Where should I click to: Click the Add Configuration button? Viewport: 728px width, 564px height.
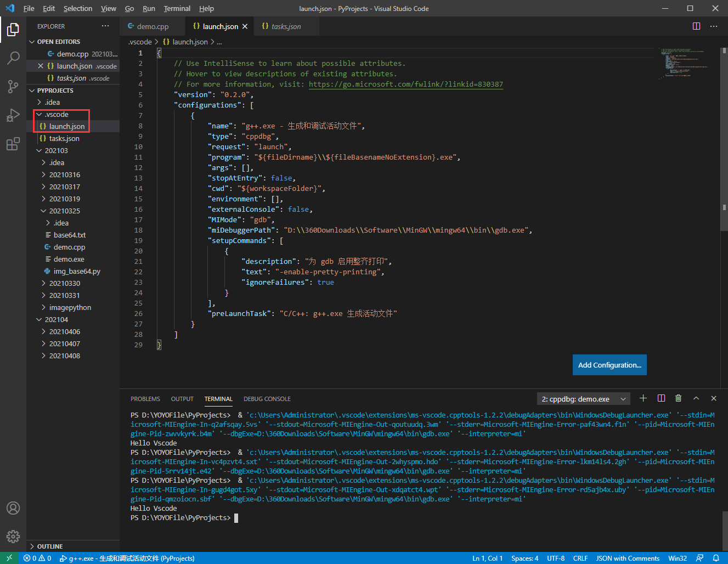(610, 365)
